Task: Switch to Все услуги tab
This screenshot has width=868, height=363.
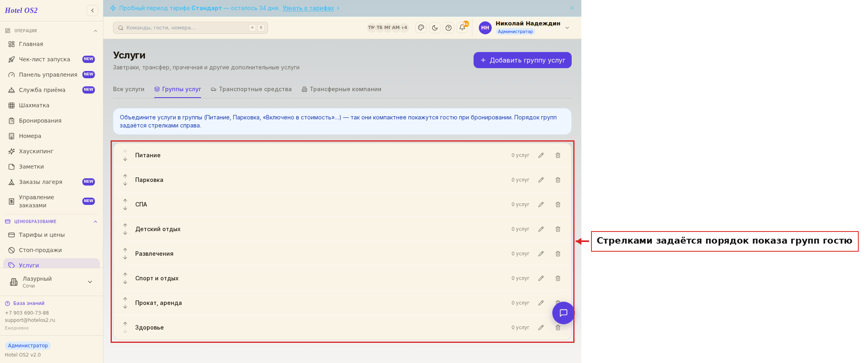Action: point(129,89)
